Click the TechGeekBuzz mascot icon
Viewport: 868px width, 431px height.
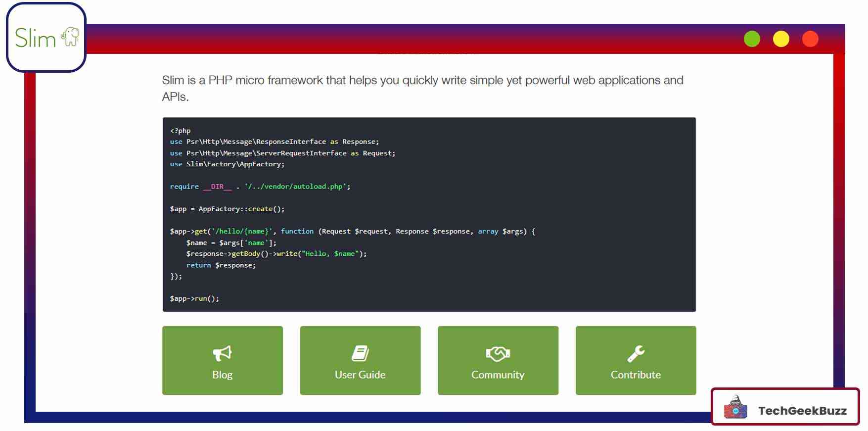(735, 407)
